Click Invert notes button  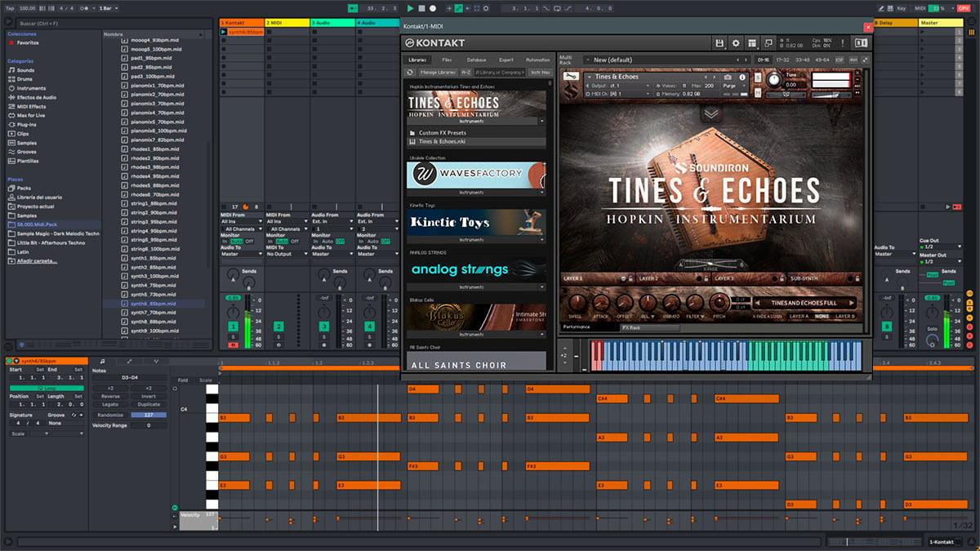[x=149, y=396]
